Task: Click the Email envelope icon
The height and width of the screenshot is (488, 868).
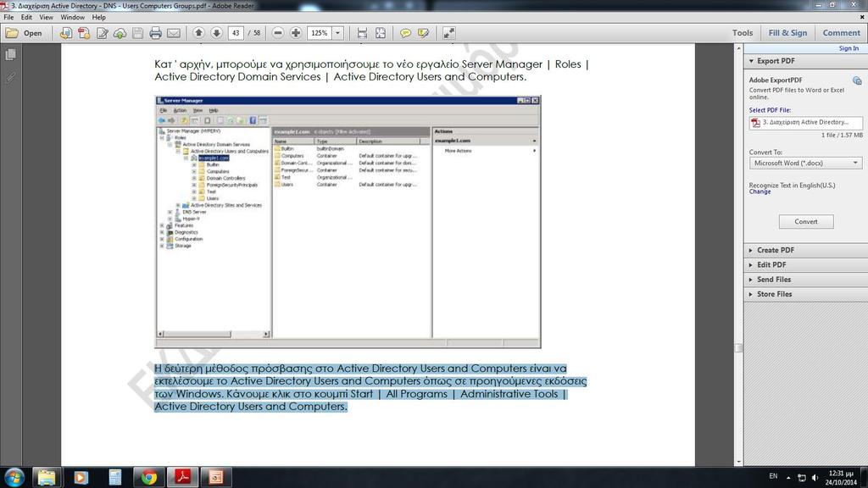Action: pyautogui.click(x=174, y=33)
